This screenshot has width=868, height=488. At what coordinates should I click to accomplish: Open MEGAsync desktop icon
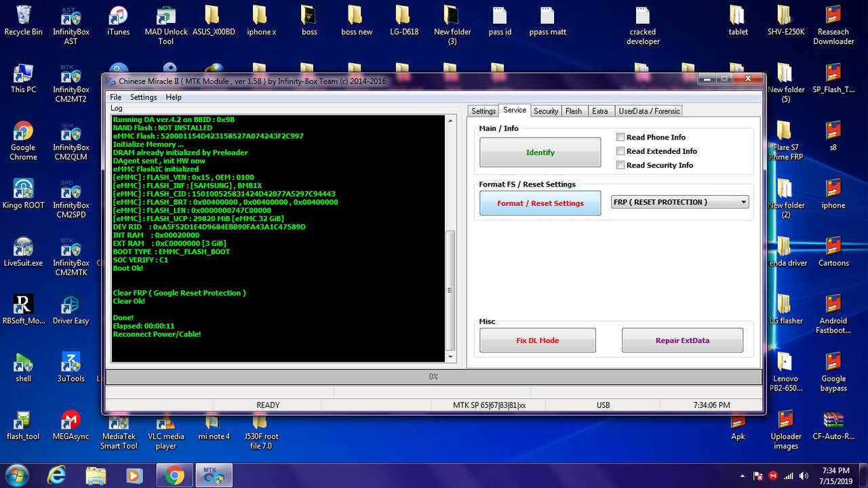point(71,425)
